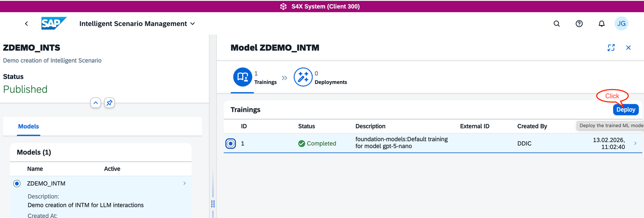Open ZDEMO_INTM model row chevron
The width and height of the screenshot is (644, 218).
[184, 183]
